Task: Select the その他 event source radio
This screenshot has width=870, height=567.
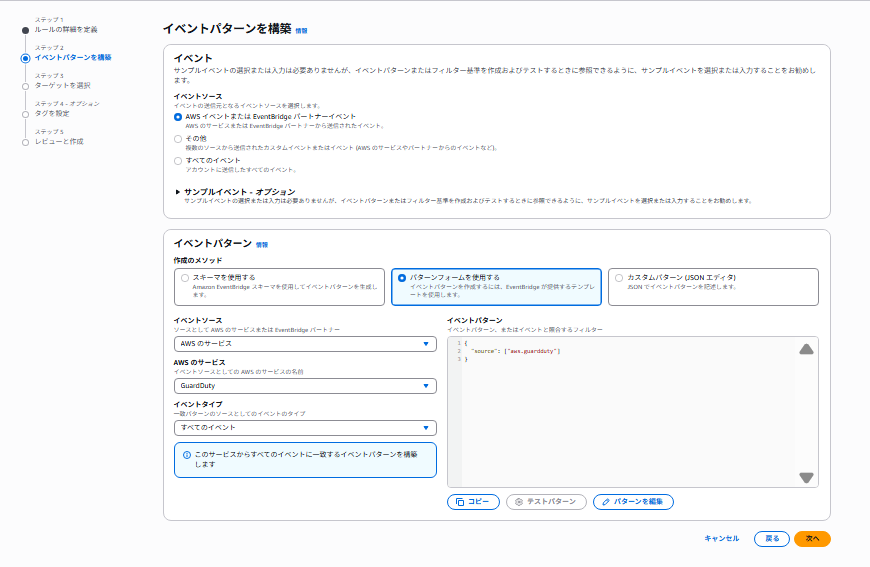Action: click(x=178, y=139)
